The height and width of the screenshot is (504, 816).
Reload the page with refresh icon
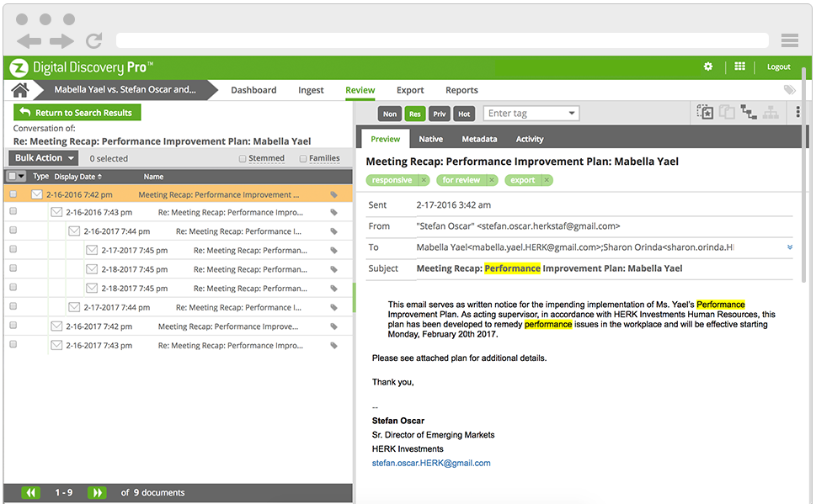(94, 40)
